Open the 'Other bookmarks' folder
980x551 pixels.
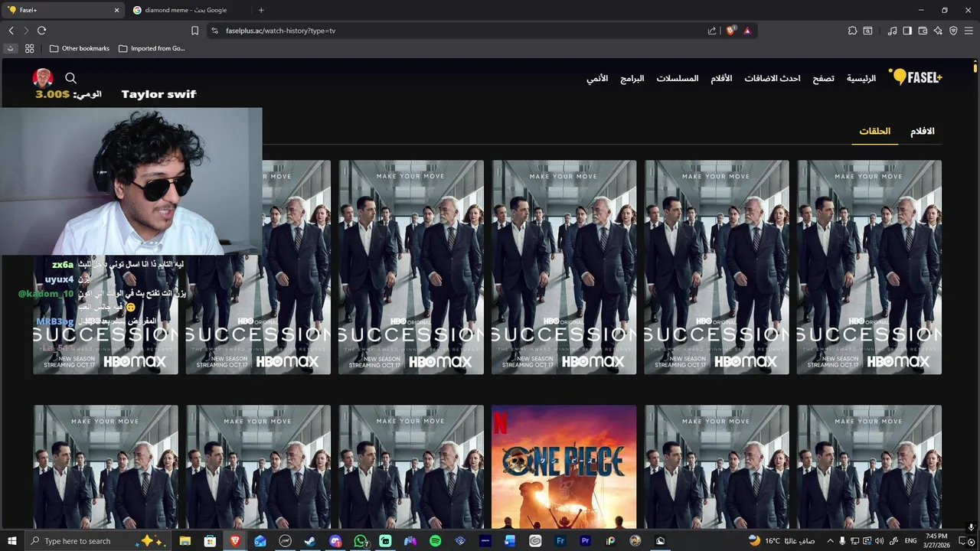79,48
